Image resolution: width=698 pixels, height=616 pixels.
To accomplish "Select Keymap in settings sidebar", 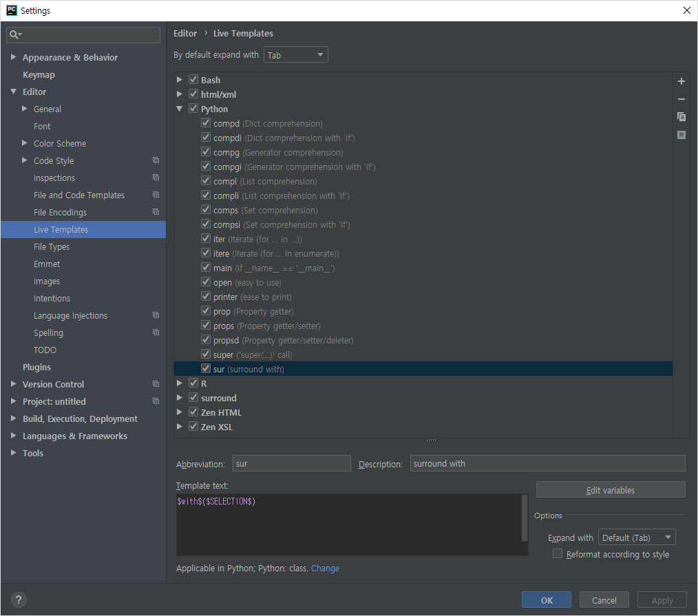I will point(39,74).
